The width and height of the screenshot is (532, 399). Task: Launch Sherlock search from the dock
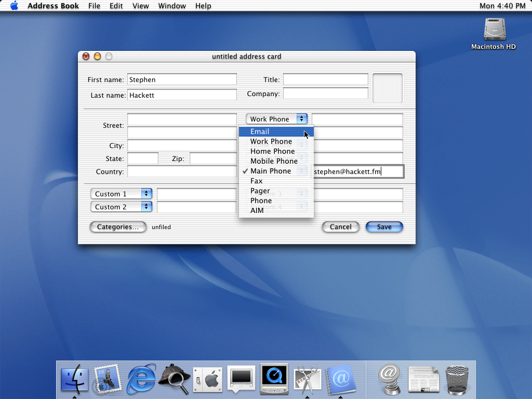pos(174,380)
